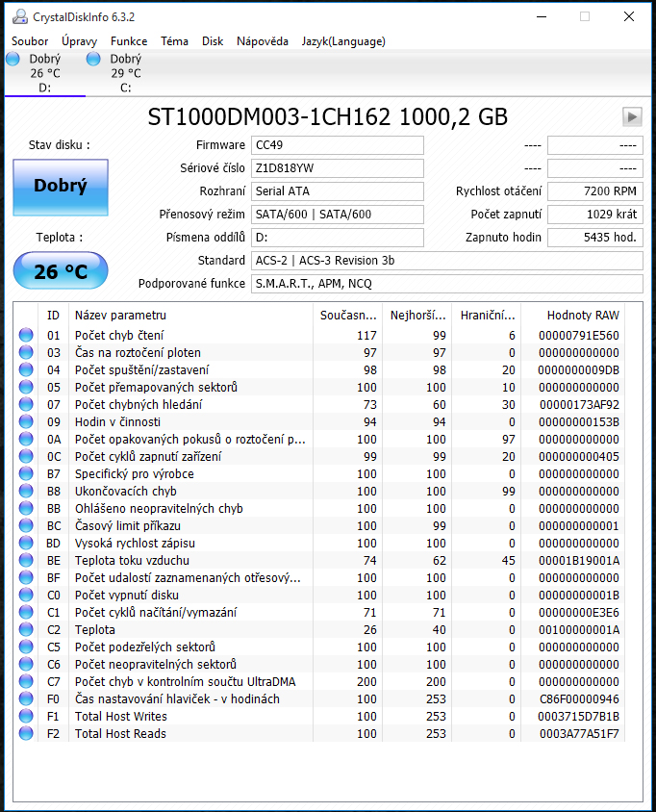Image resolution: width=656 pixels, height=812 pixels.
Task: Click the 1029 krát power-on count field
Action: tap(595, 215)
